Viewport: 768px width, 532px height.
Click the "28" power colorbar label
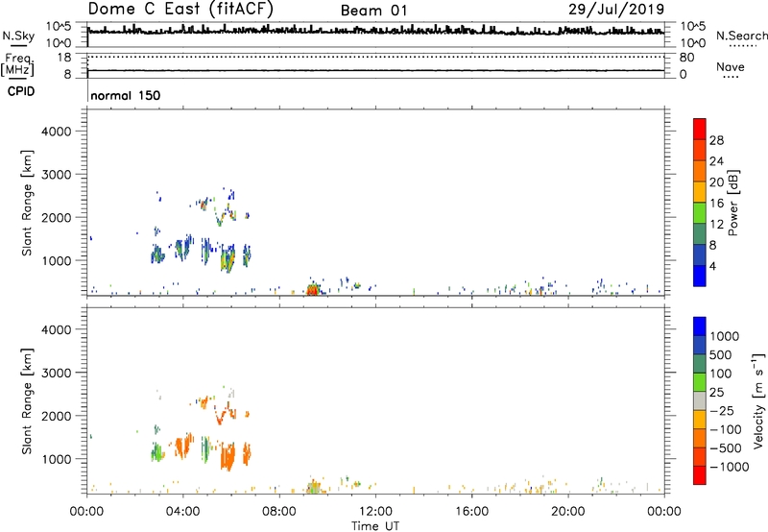(716, 140)
